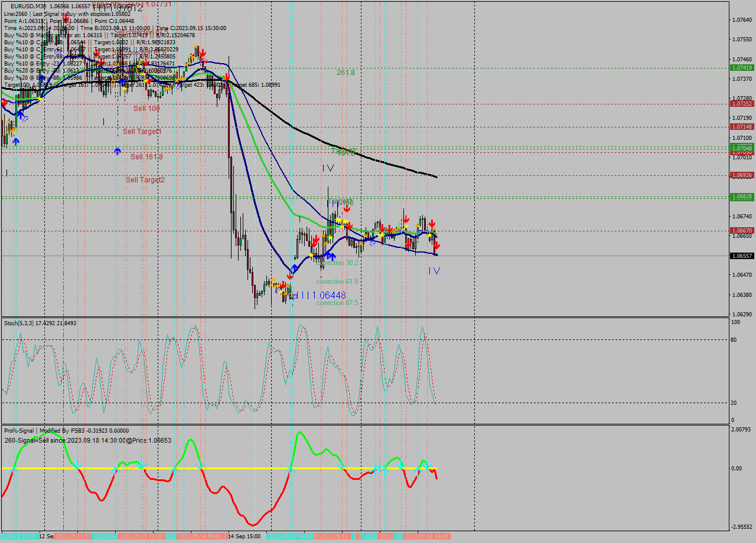Select the blue up arrow near Sell 161.8
Viewport: 756px width, 543px height.
click(118, 151)
